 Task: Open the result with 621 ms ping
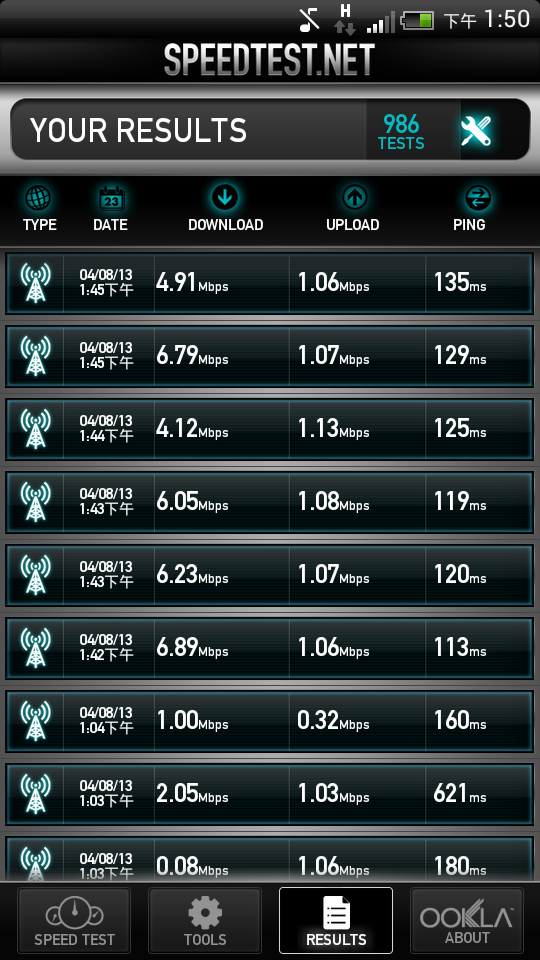(269, 794)
